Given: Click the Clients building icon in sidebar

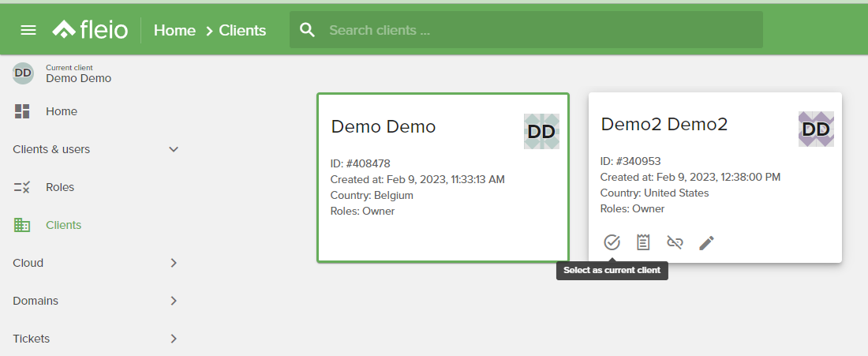Looking at the screenshot, I should click(21, 225).
